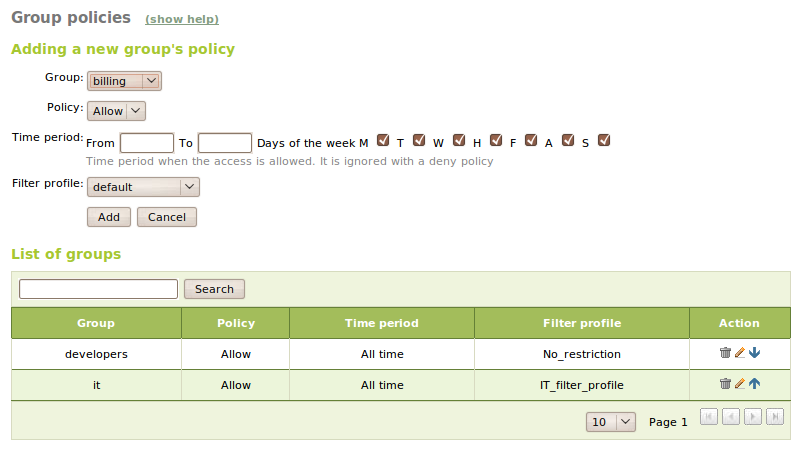Go to the last page
The height and width of the screenshot is (459, 801).
[775, 418]
